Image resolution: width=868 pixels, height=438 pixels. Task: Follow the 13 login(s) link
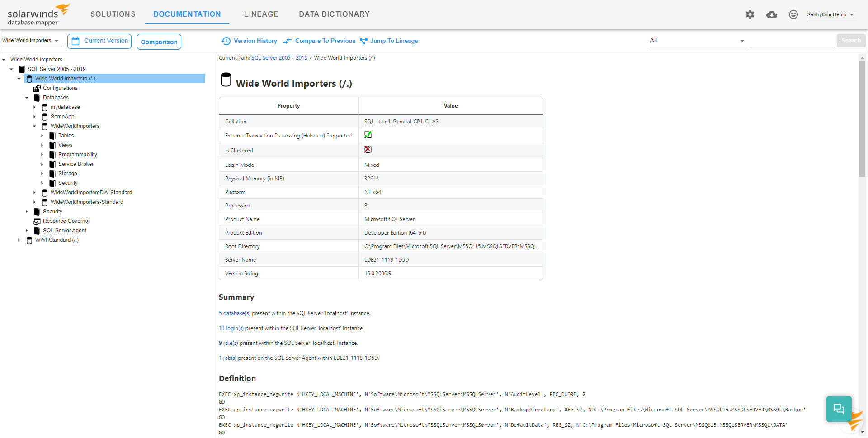[x=231, y=328]
